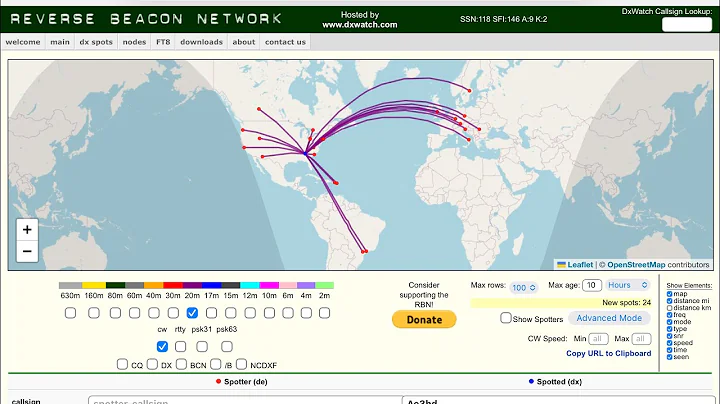Screen dimensions: 720x404
Task: Enable the NCDXF checkbox
Action: (242, 364)
